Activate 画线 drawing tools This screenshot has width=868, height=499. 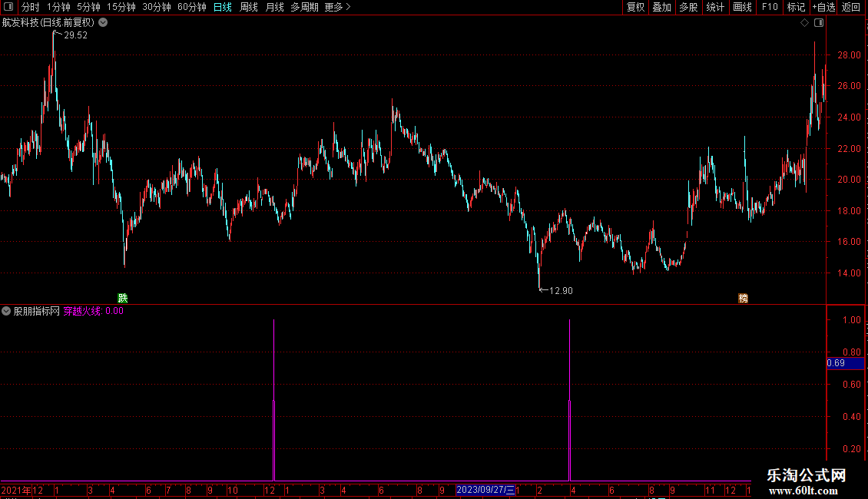coord(742,7)
